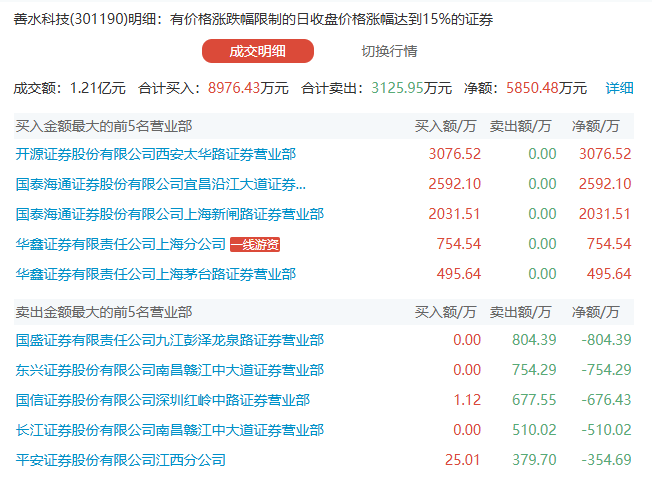
Task: Click the title 善水科技(301190)明细
Action: click(85, 19)
